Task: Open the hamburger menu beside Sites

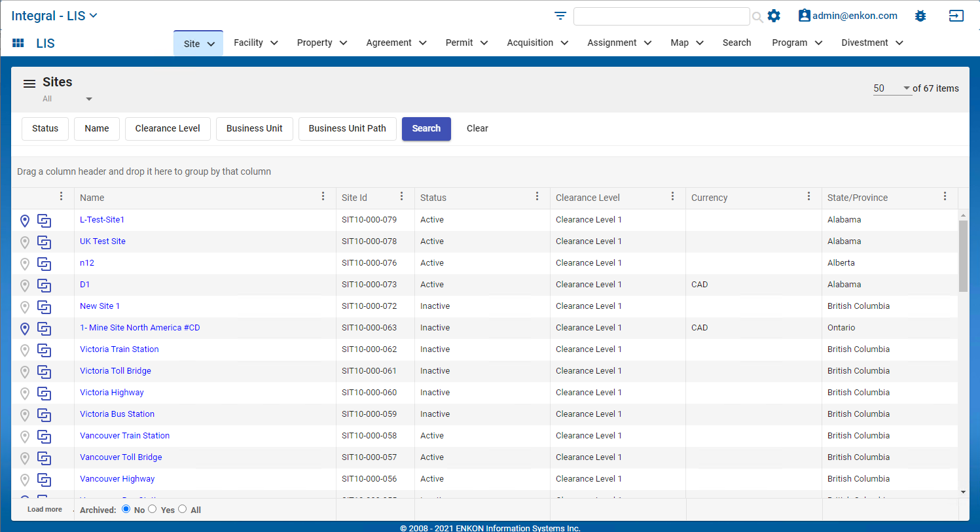Action: point(29,84)
